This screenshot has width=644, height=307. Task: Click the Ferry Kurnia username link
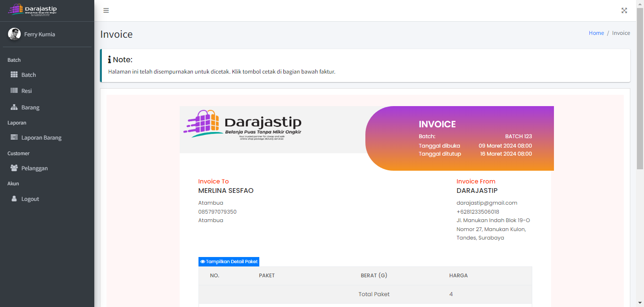click(40, 34)
